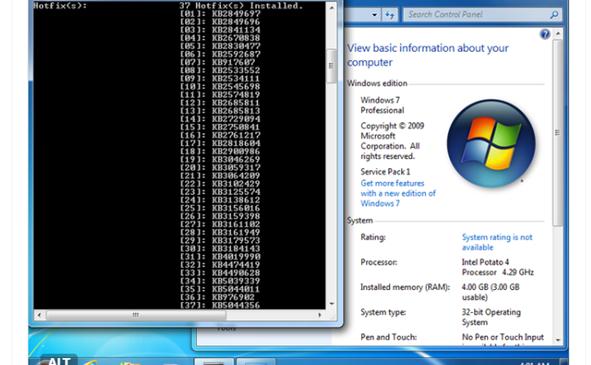Viewport: 591px width, 365px height.
Task: Click the Control Panel scrollbar down arrow
Action: click(558, 340)
